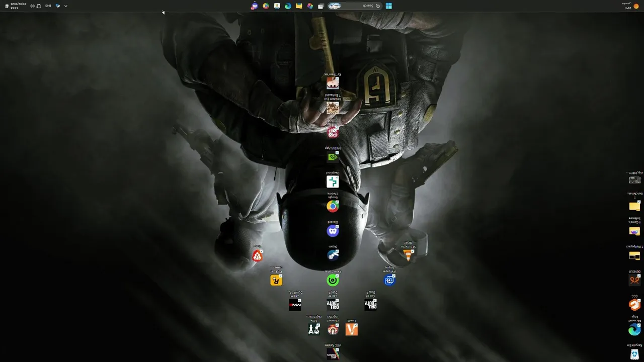Open the DEVOUR desktop shortcut
This screenshot has width=644, height=362.
pos(634,278)
